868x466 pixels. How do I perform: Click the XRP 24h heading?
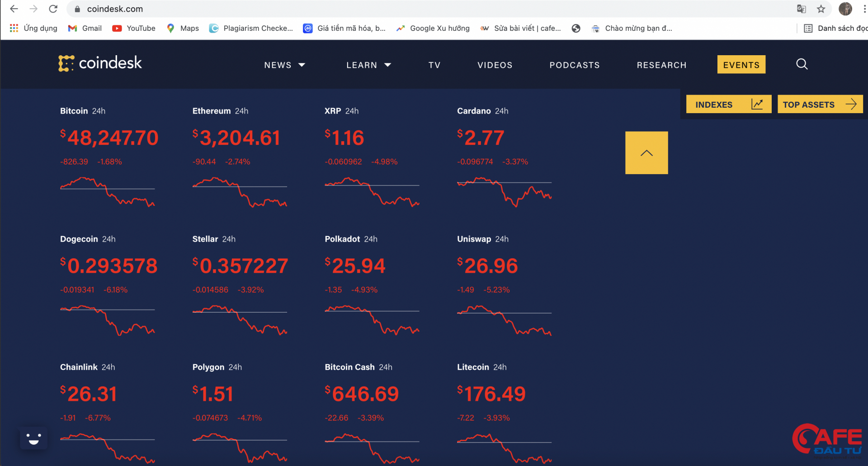[x=341, y=111]
